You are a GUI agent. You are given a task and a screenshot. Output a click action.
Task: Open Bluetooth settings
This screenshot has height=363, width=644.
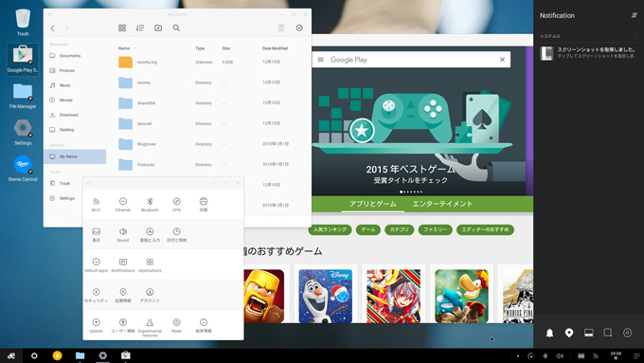point(150,204)
